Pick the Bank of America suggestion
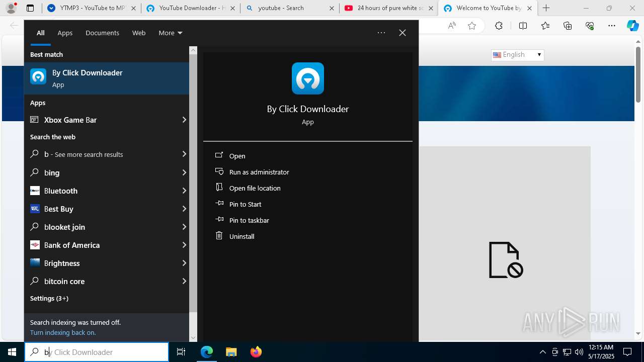Screen dimensions: 644x362 click(102, 245)
